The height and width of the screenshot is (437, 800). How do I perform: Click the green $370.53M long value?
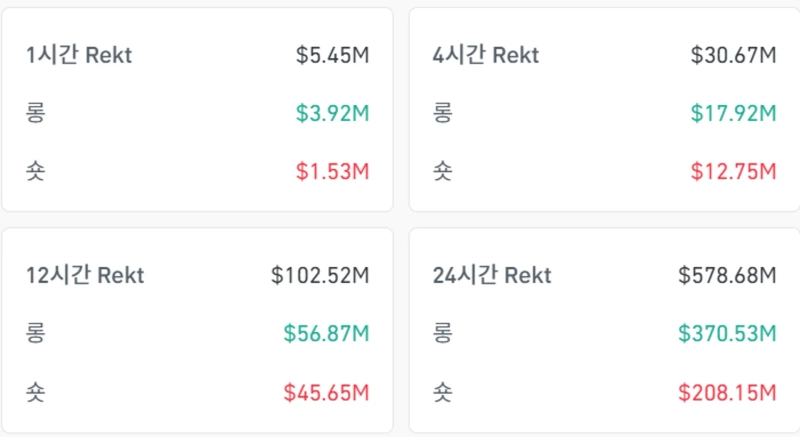pyautogui.click(x=727, y=333)
